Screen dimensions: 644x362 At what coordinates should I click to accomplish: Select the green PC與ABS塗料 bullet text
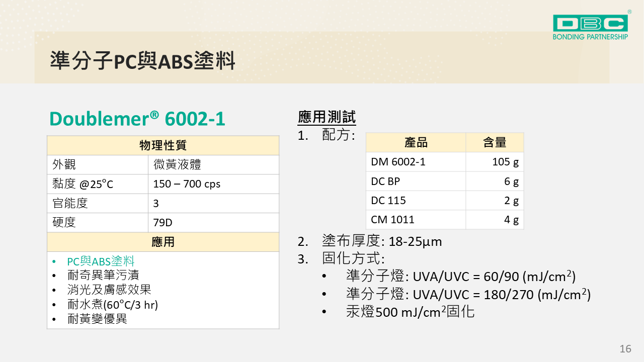[101, 261]
